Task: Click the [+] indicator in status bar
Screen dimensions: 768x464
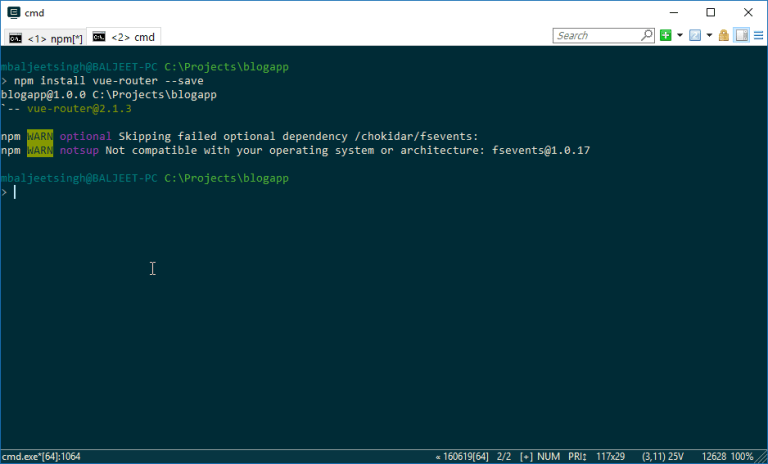Action: [x=526, y=456]
